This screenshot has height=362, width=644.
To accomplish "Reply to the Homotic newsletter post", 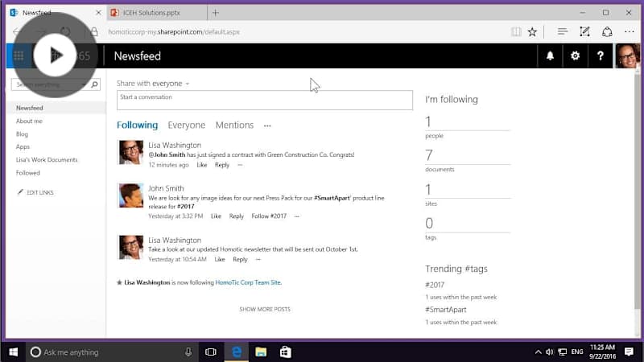I will click(240, 259).
